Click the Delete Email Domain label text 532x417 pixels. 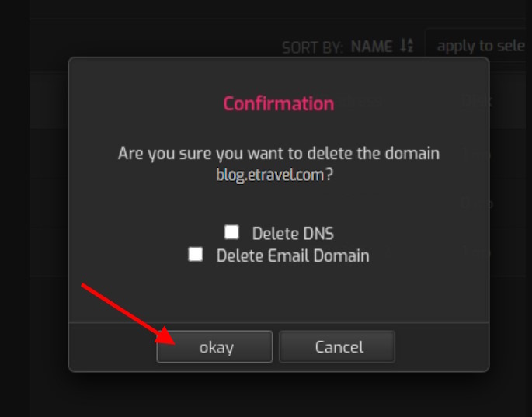(293, 255)
